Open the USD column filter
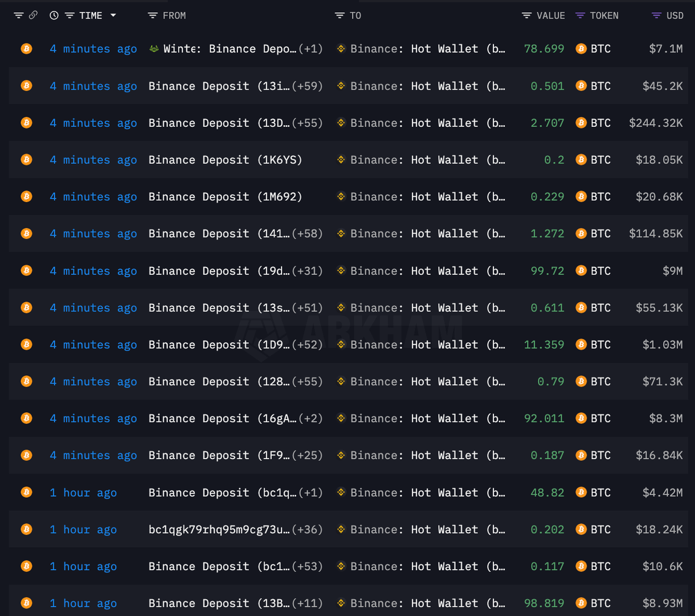 [657, 16]
